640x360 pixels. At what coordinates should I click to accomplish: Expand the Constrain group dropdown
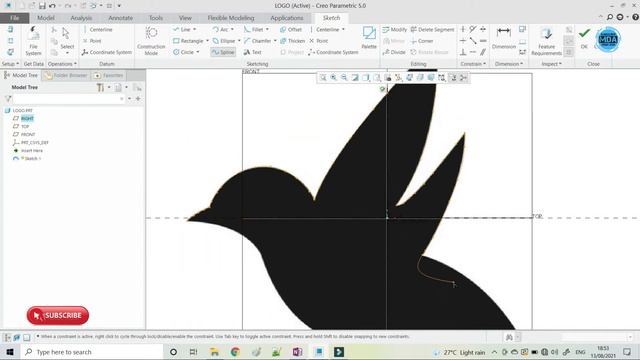(473, 64)
